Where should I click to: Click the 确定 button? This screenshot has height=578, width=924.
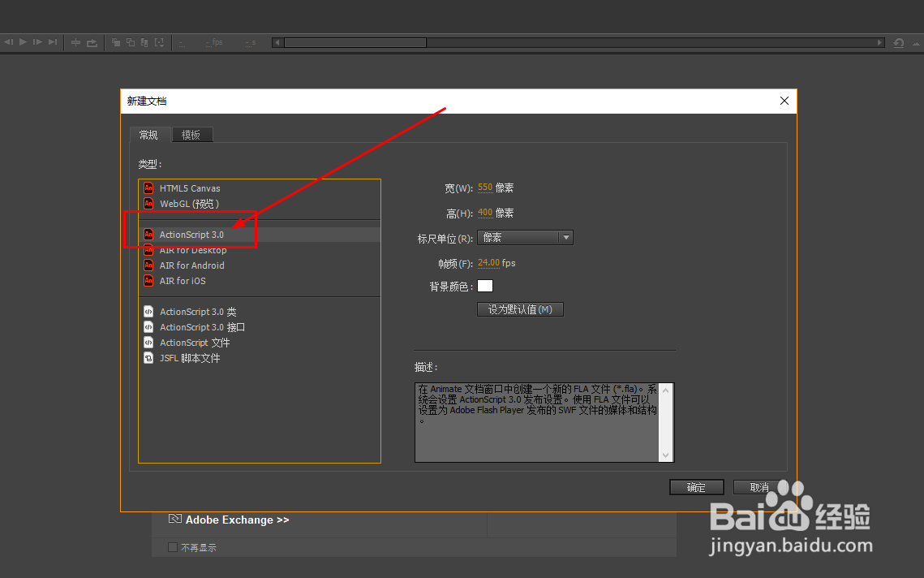697,487
